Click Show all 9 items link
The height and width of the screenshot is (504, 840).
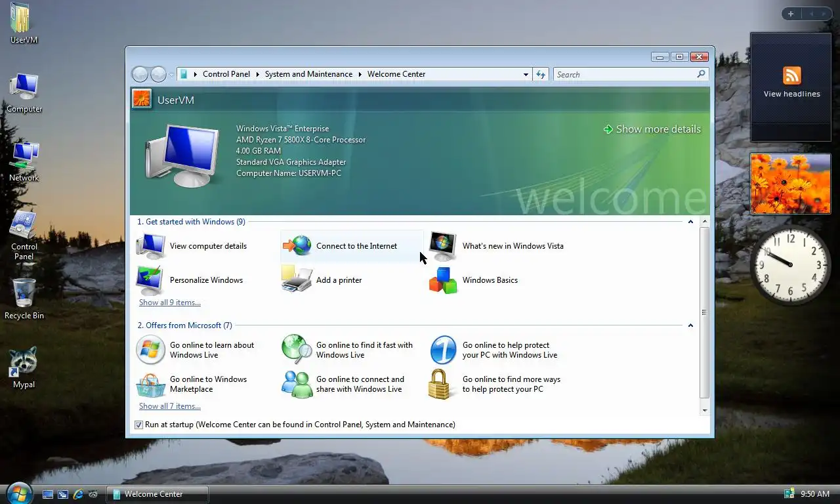tap(170, 303)
